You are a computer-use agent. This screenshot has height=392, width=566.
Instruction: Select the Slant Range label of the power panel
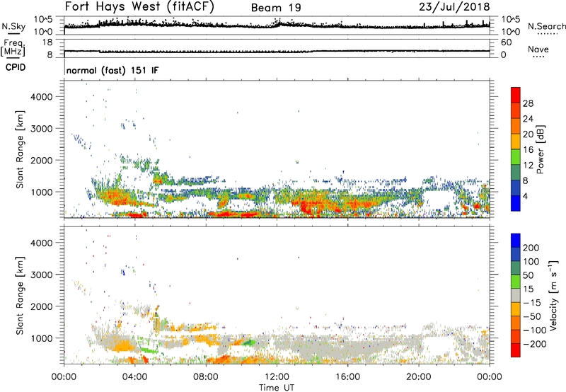[20, 149]
